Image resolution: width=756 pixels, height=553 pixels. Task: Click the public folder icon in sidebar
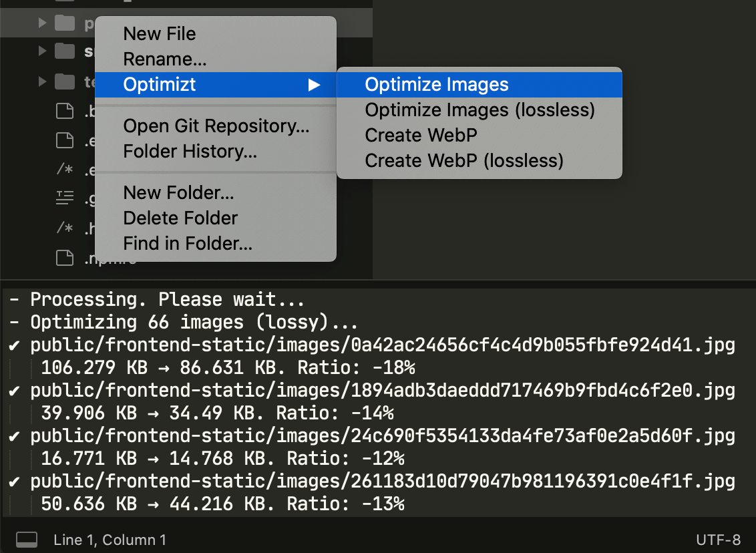pos(66,23)
